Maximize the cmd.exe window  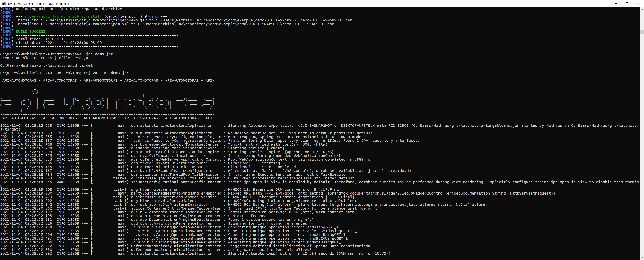coord(627,4)
